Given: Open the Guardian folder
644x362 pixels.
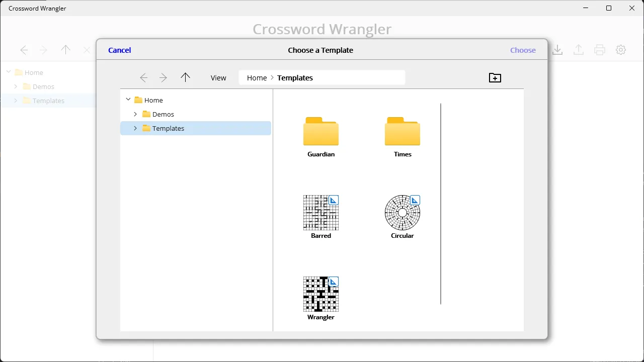Looking at the screenshot, I should (321, 131).
